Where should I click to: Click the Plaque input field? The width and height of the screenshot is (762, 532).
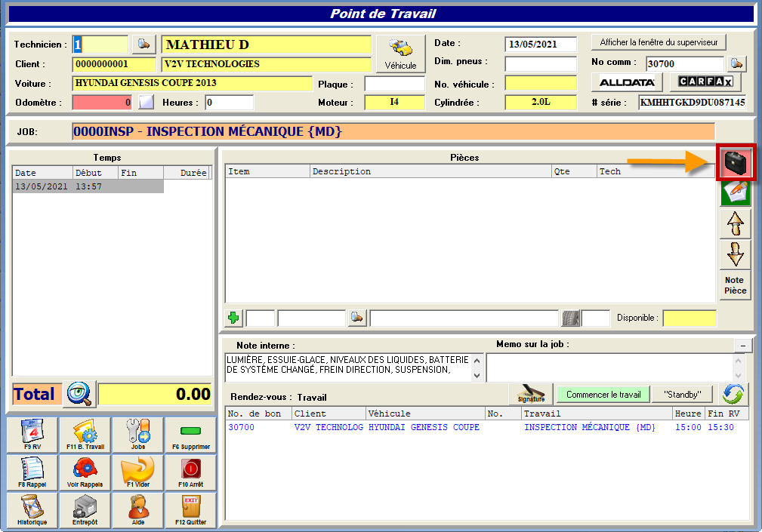(x=395, y=84)
